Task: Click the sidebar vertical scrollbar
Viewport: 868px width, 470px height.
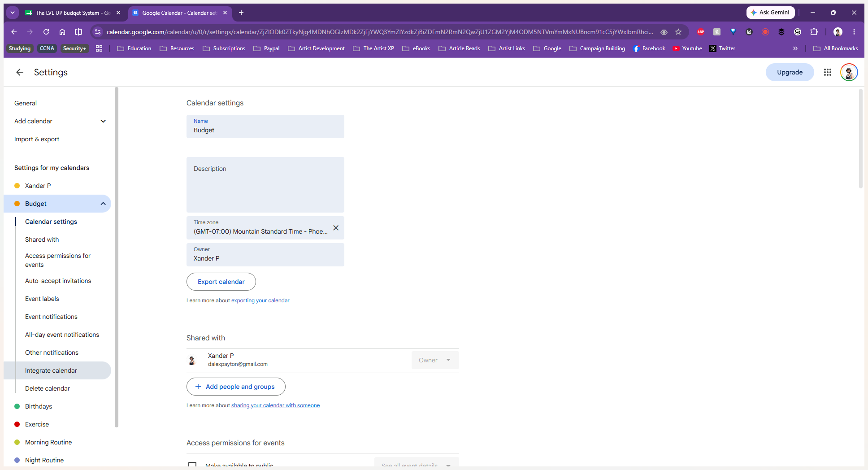Action: 117,257
